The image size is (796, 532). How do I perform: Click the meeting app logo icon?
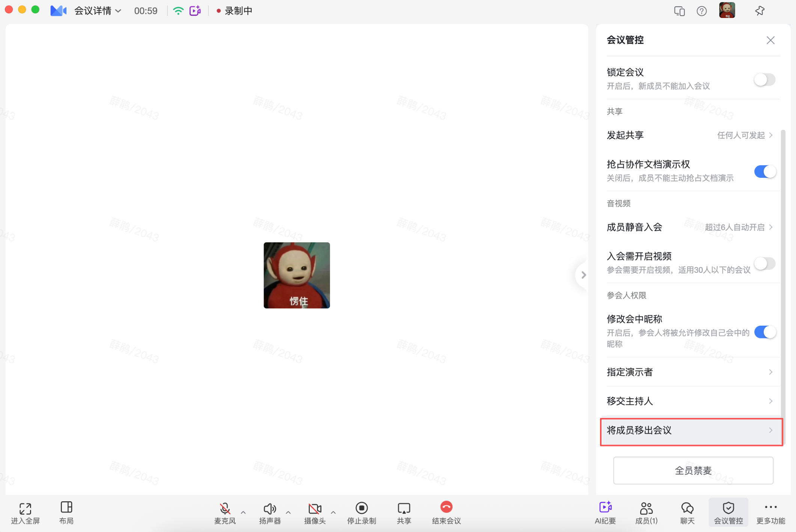pyautogui.click(x=58, y=11)
